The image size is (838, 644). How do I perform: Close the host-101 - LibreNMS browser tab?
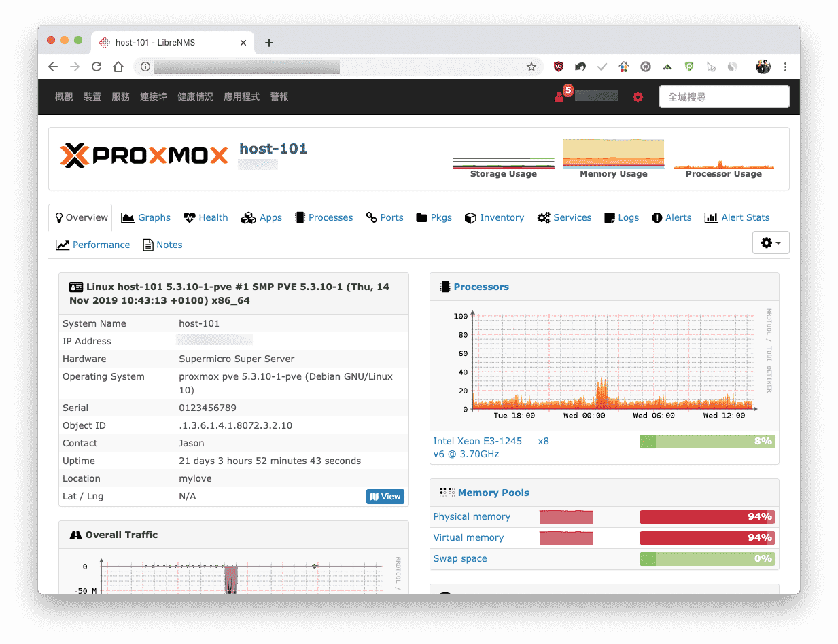(243, 43)
